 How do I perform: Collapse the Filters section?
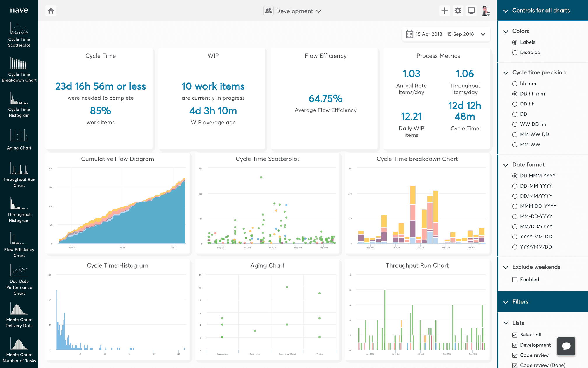click(x=506, y=302)
